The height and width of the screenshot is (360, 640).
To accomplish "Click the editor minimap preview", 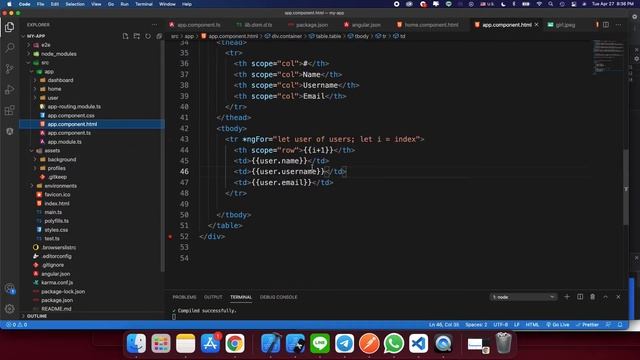I will 608,57.
